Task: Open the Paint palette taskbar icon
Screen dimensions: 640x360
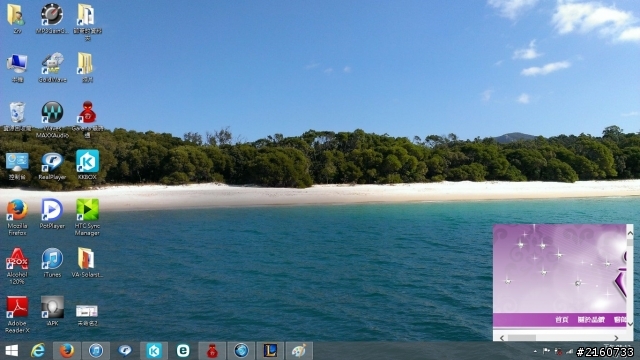Action: pyautogui.click(x=299, y=351)
